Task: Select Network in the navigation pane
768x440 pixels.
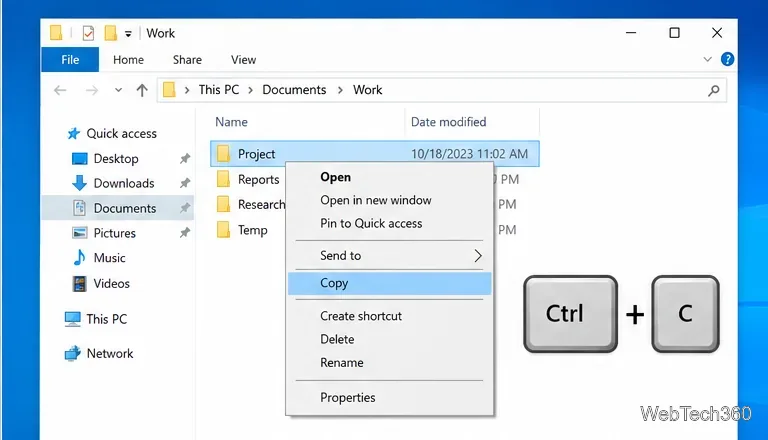Action: [x=110, y=354]
